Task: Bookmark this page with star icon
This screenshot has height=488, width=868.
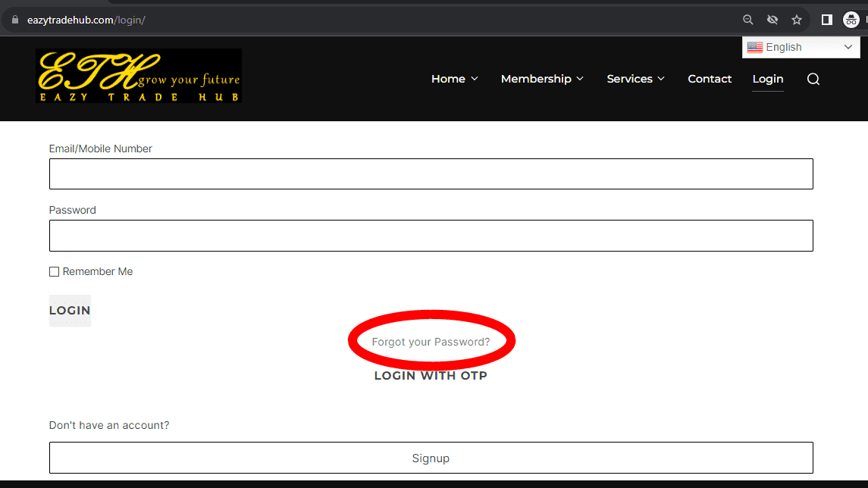Action: (x=797, y=20)
